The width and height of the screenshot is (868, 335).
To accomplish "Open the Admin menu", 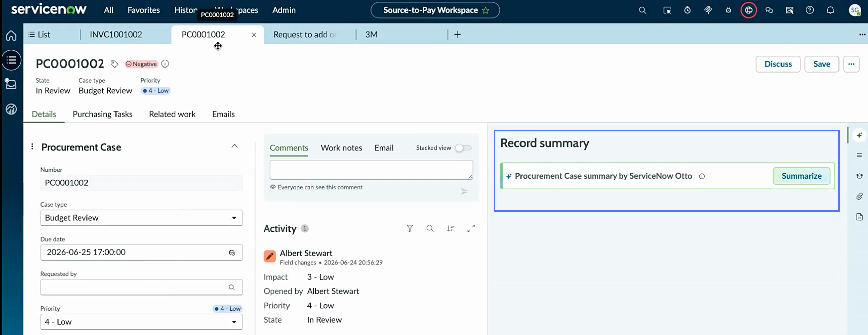I will [284, 10].
